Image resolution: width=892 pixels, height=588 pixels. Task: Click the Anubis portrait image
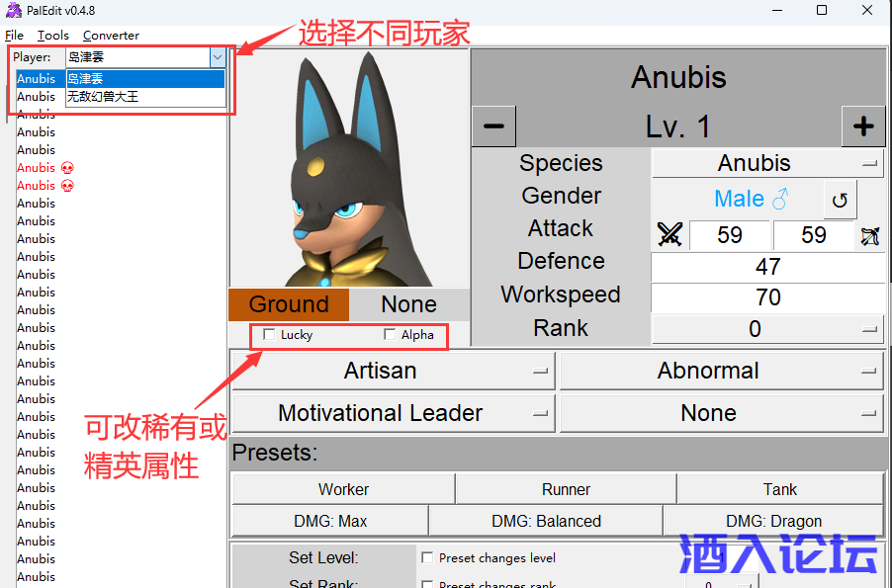click(x=349, y=168)
